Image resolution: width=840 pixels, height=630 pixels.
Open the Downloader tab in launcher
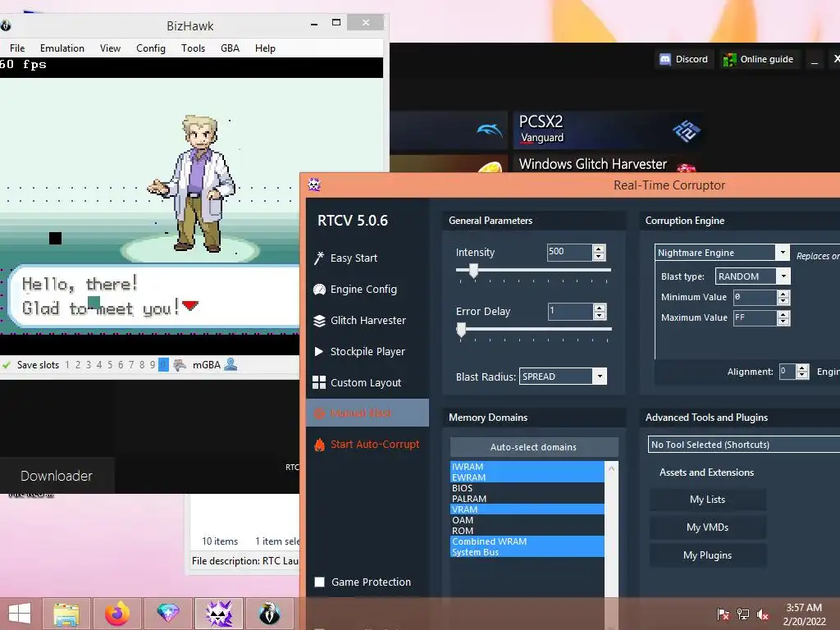(x=57, y=476)
